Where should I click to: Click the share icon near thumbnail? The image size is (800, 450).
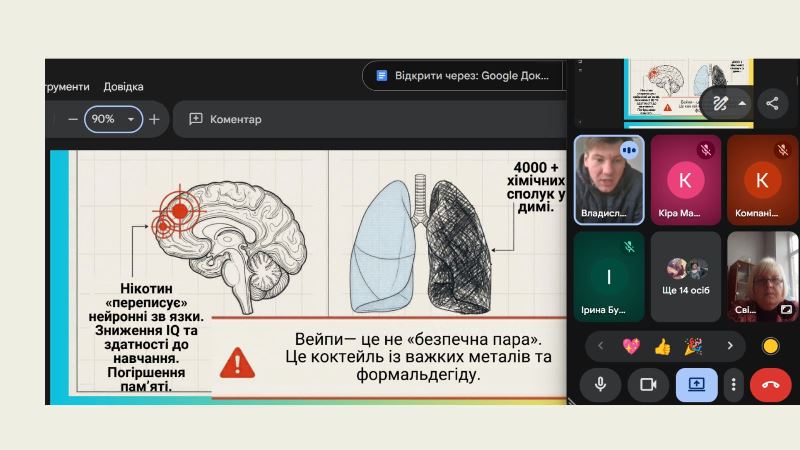772,104
